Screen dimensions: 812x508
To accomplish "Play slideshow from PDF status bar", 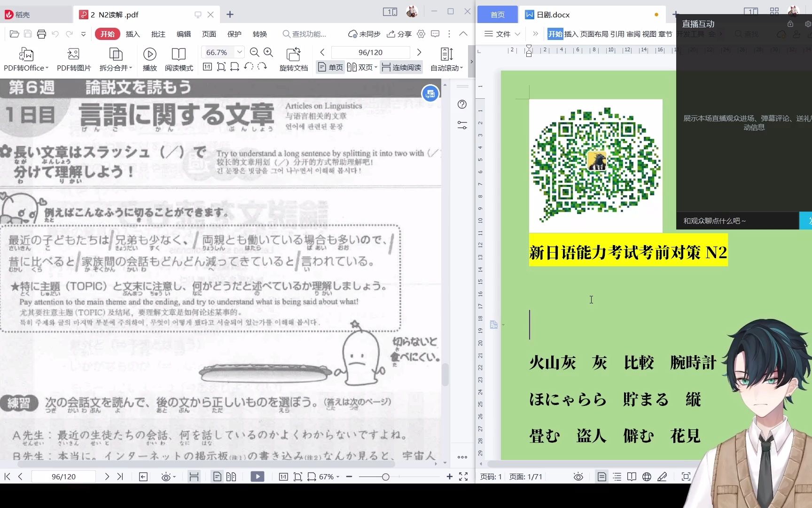I will (258, 476).
